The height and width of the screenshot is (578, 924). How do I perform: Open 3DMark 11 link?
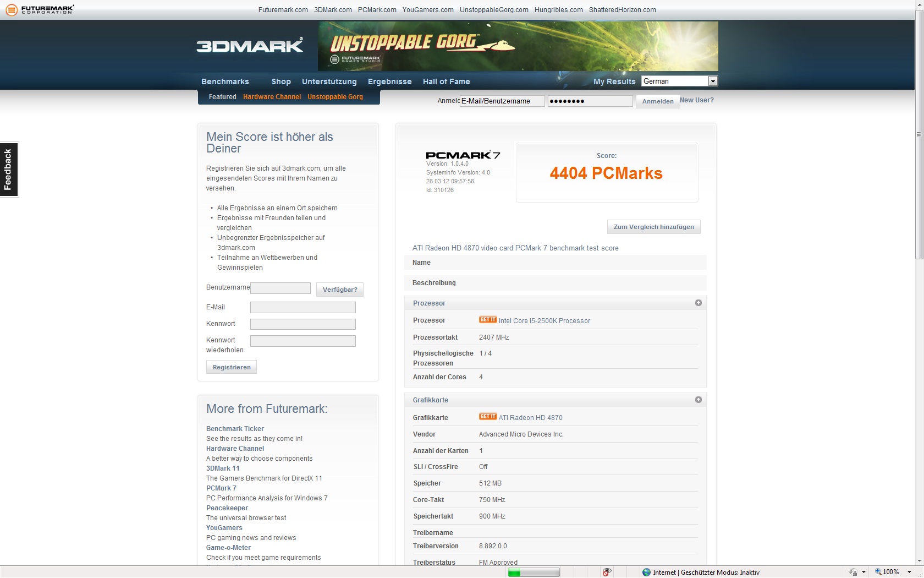(x=223, y=468)
